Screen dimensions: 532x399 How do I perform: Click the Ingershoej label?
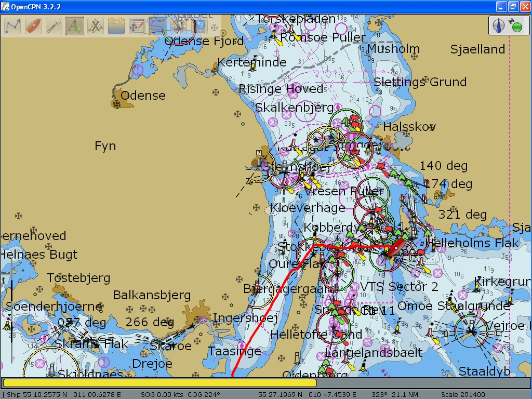click(x=245, y=318)
